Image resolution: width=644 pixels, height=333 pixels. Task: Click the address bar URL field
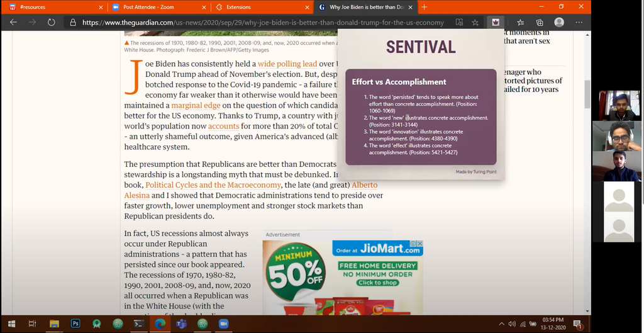pyautogui.click(x=263, y=23)
